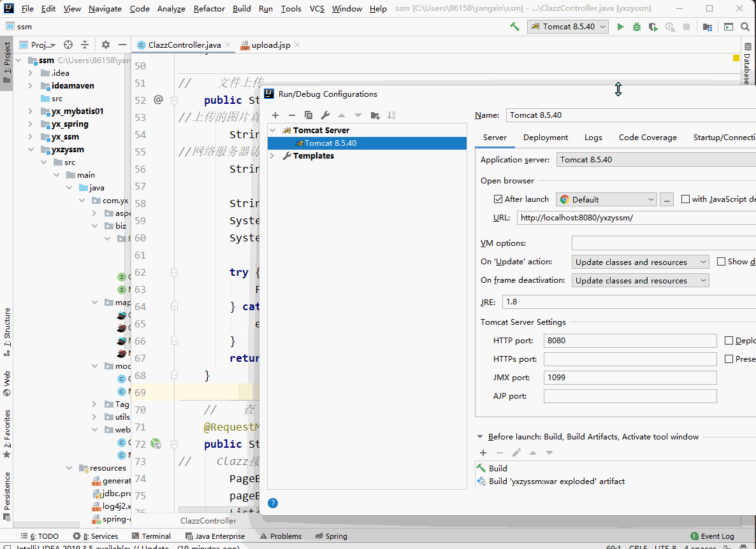The height and width of the screenshot is (549, 756).
Task: Enable Deploy applications checkbox
Action: coord(729,341)
